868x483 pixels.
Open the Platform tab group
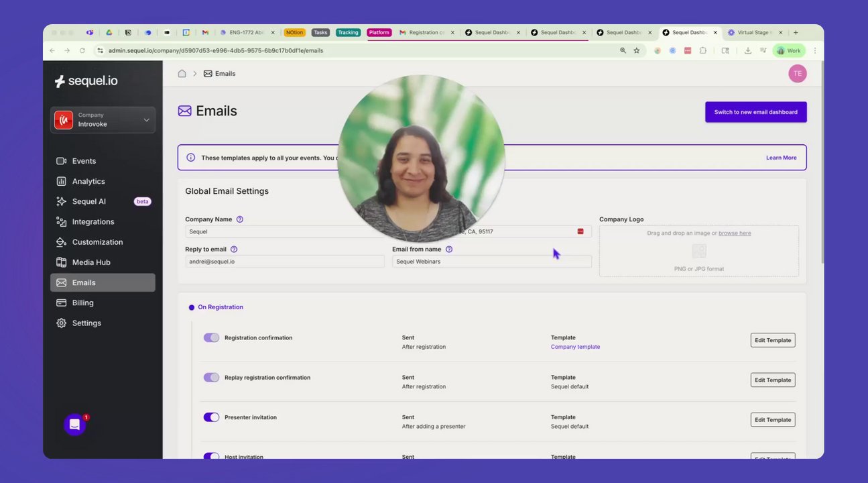[x=379, y=32]
